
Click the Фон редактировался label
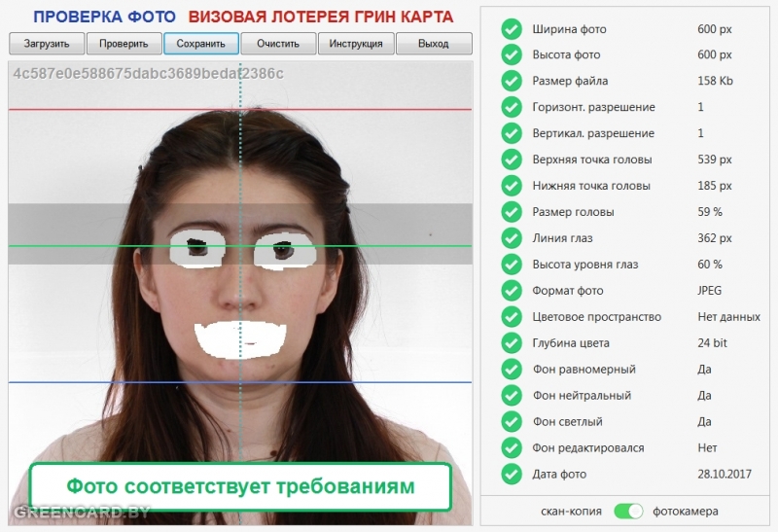click(x=588, y=448)
